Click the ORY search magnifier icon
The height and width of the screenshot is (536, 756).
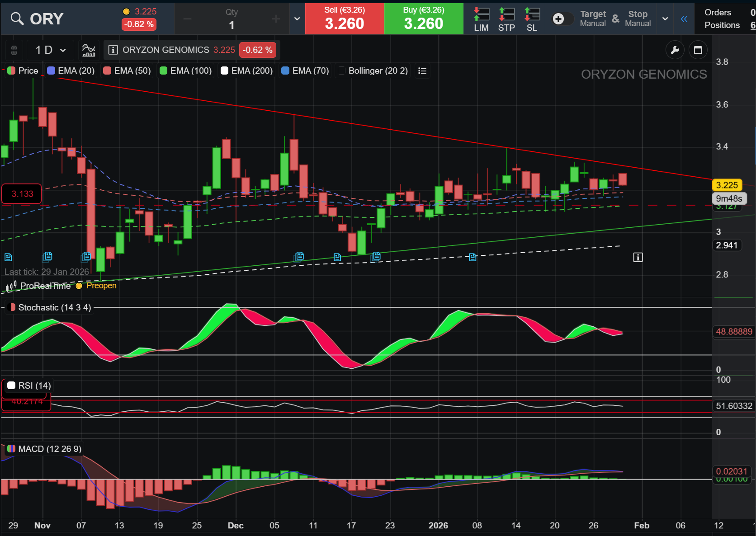point(17,19)
